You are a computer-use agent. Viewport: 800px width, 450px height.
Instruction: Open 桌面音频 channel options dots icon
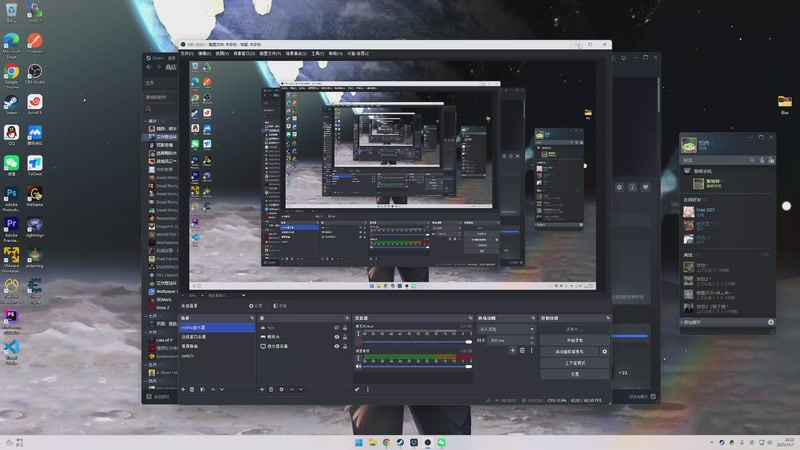[x=358, y=358]
